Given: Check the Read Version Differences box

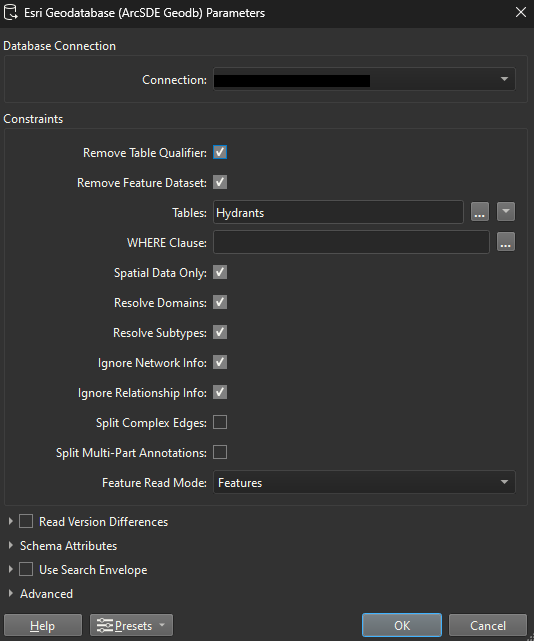Looking at the screenshot, I should 26,521.
